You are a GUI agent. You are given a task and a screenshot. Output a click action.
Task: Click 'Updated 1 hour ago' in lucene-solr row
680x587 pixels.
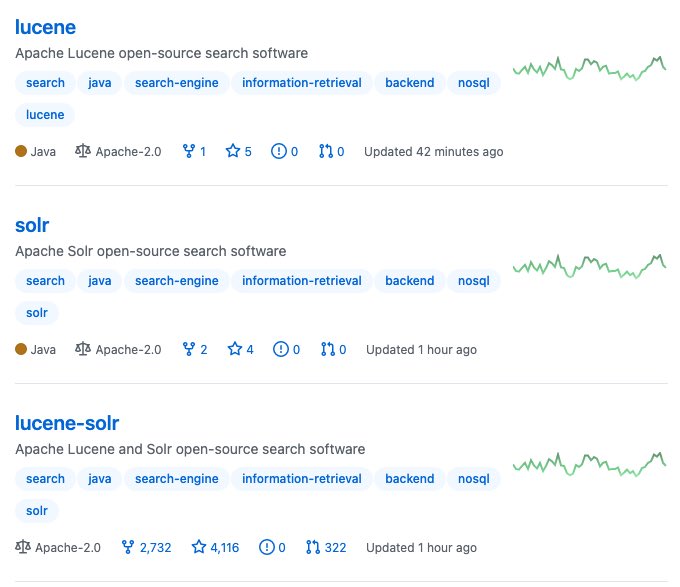(422, 548)
